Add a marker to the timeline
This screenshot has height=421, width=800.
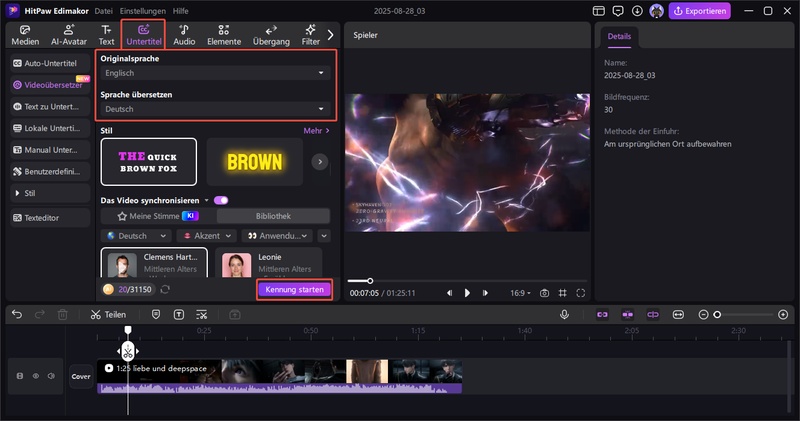[156, 314]
